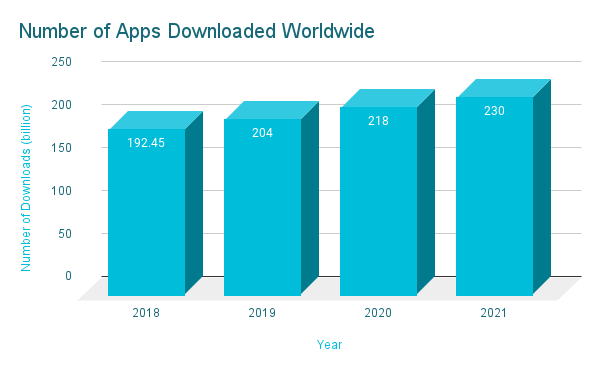
Task: Click the '2020' x-axis label
Action: (378, 313)
